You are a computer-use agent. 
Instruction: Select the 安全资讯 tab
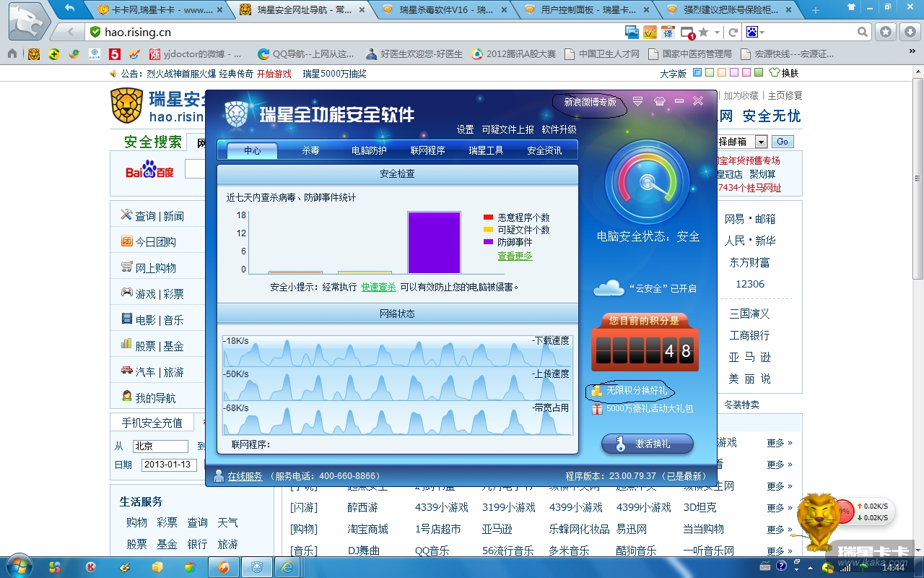click(544, 150)
